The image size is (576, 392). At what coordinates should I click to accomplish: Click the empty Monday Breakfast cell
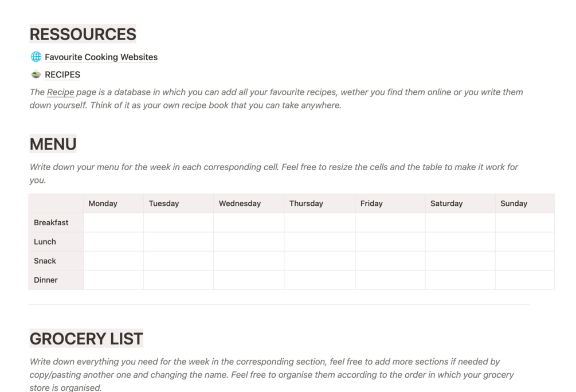[x=113, y=222]
